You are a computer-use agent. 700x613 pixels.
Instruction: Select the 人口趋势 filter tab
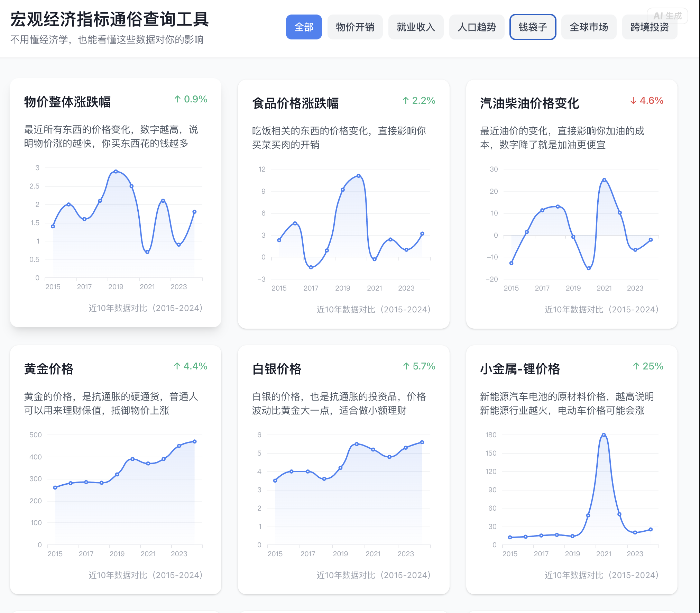pyautogui.click(x=477, y=27)
